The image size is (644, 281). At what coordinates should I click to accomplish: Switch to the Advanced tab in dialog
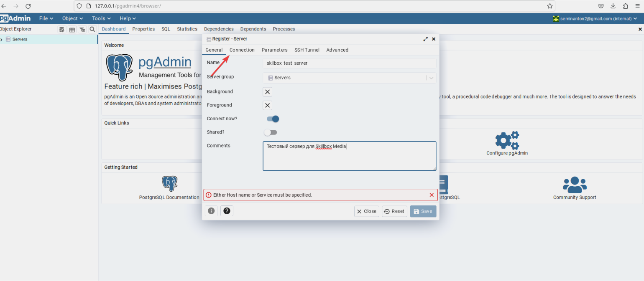pyautogui.click(x=337, y=50)
